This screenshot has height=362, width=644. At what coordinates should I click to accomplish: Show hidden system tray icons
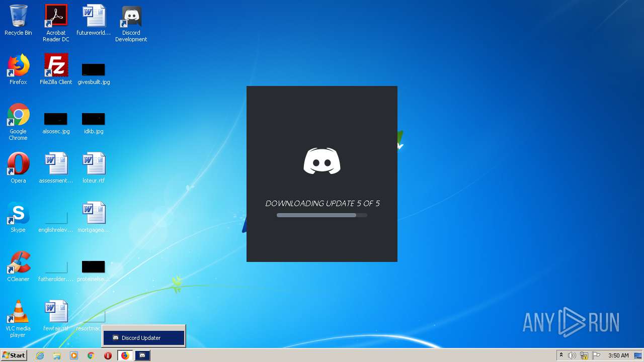(561, 355)
